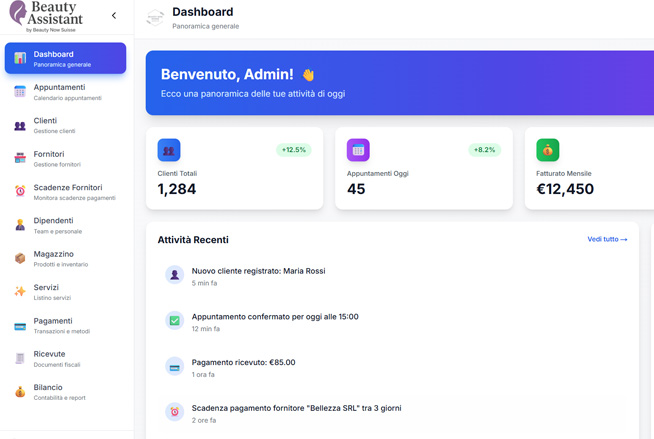654x439 pixels.
Task: Click the header logo beside Dashboard title
Action: (155, 18)
